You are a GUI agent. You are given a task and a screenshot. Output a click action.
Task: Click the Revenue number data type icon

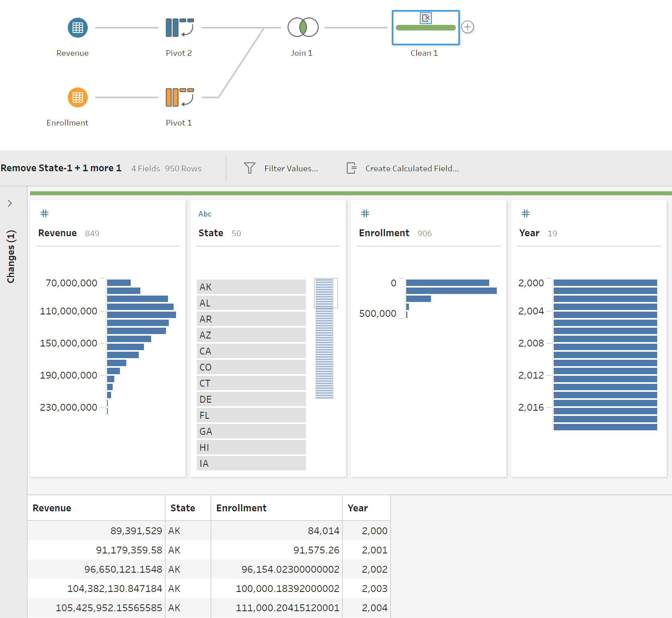click(x=45, y=213)
